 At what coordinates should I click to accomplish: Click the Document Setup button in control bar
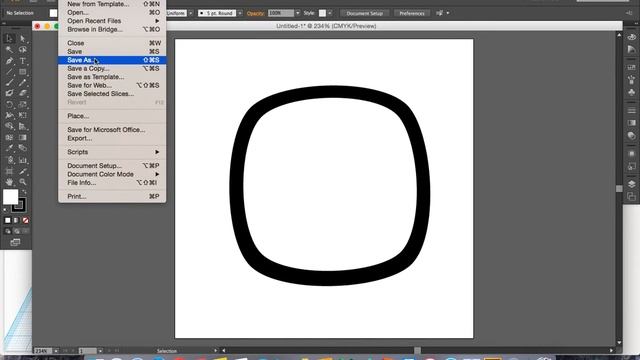[364, 13]
